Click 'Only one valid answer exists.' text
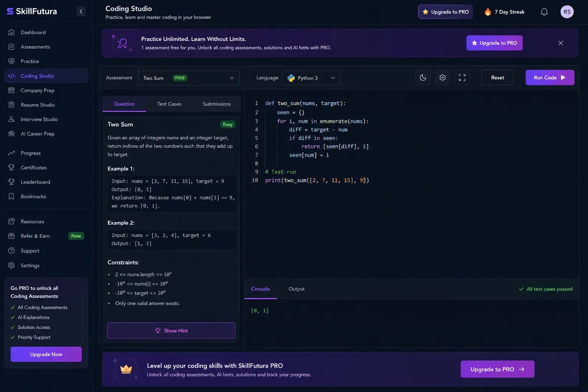 tap(147, 303)
